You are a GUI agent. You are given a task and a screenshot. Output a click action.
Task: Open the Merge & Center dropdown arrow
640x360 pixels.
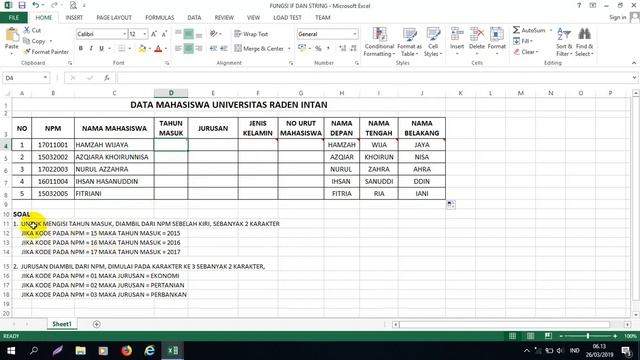(x=289, y=49)
